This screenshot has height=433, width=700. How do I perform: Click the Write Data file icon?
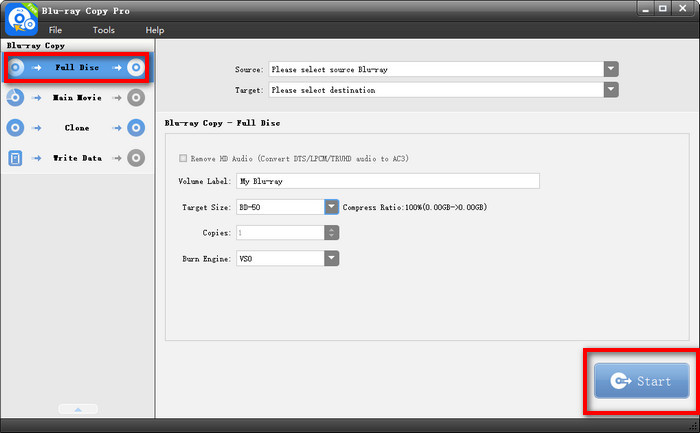coord(16,158)
